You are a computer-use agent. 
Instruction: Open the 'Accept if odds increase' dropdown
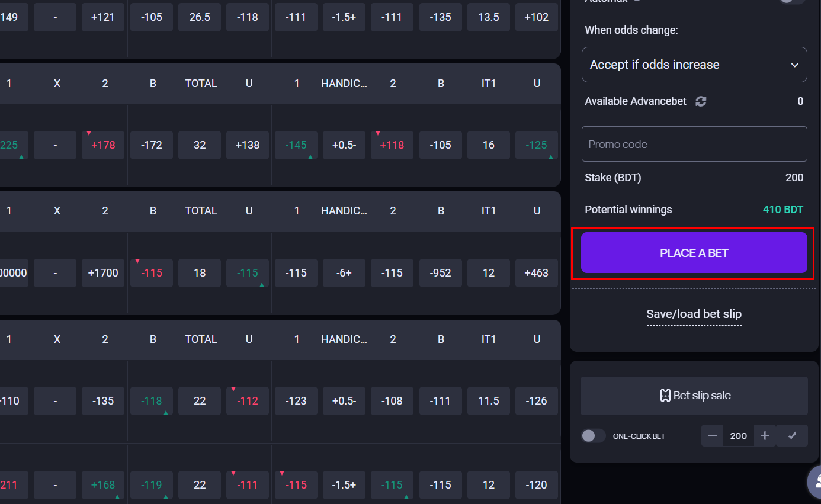tap(694, 65)
